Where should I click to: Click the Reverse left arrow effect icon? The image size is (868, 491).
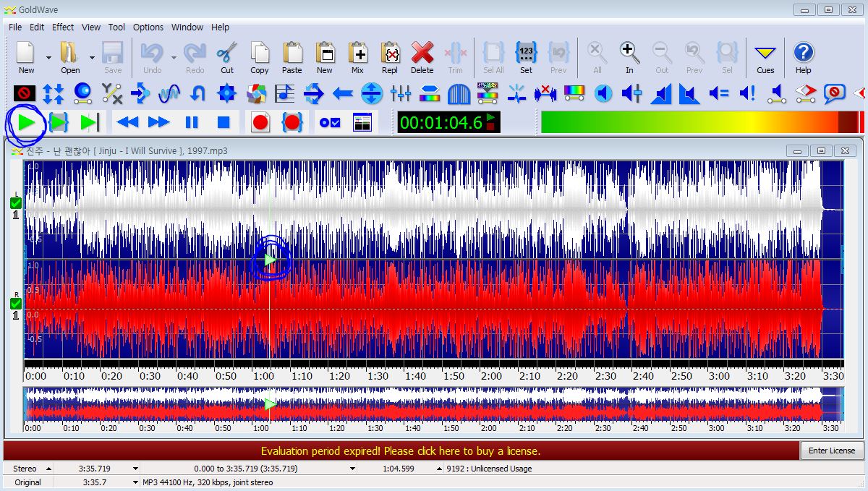(x=343, y=93)
